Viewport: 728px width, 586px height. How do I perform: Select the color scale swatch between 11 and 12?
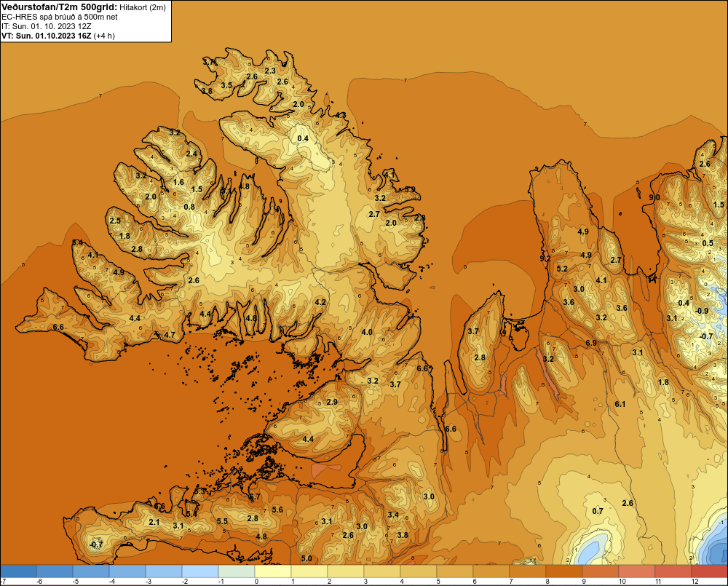[x=673, y=571]
